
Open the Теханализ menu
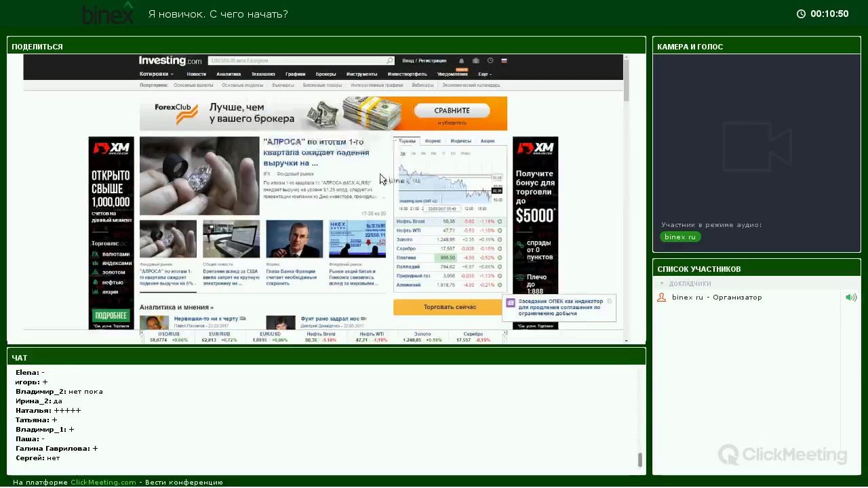pos(263,74)
